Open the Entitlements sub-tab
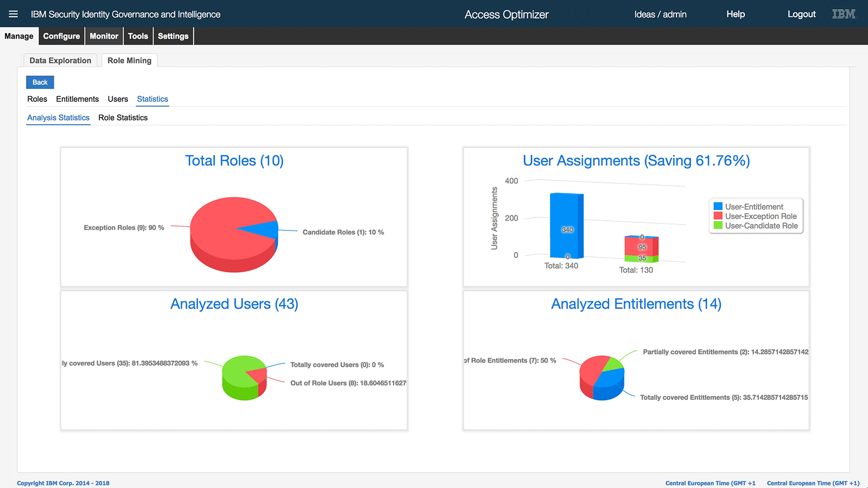The width and height of the screenshot is (868, 488). [78, 99]
